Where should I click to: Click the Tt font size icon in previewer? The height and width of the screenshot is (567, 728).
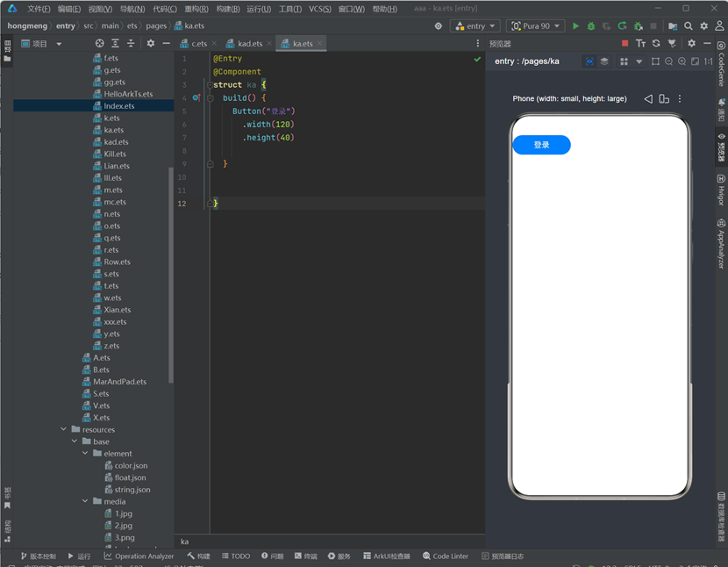pos(640,43)
